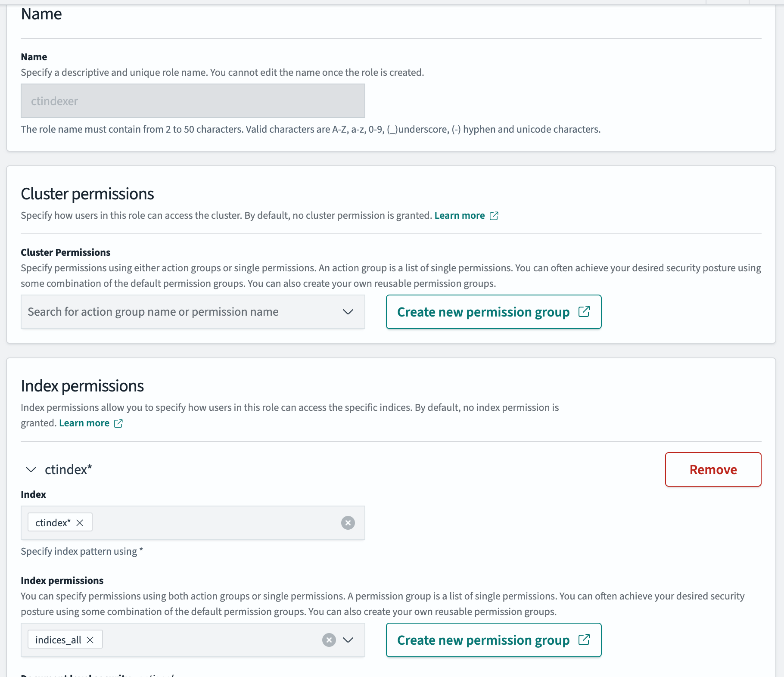Click popout icon on index Create permission group
The height and width of the screenshot is (677, 784).
click(584, 640)
